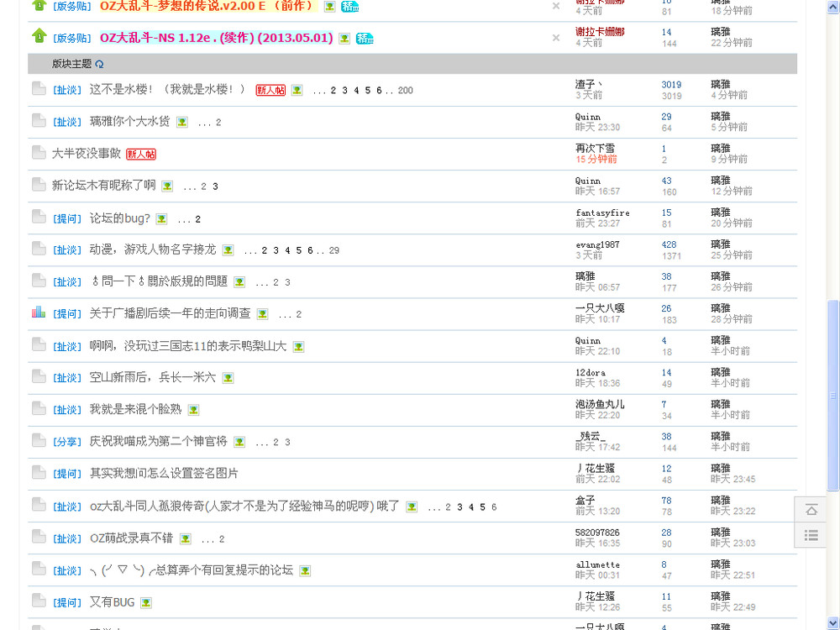Click the poll chart icon for 关于广播剧后续一年的走向调查
This screenshot has height=630, width=840.
pos(39,312)
